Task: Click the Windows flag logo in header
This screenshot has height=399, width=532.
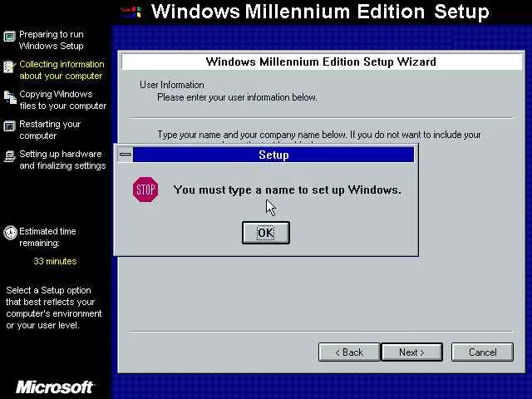Action: point(131,12)
